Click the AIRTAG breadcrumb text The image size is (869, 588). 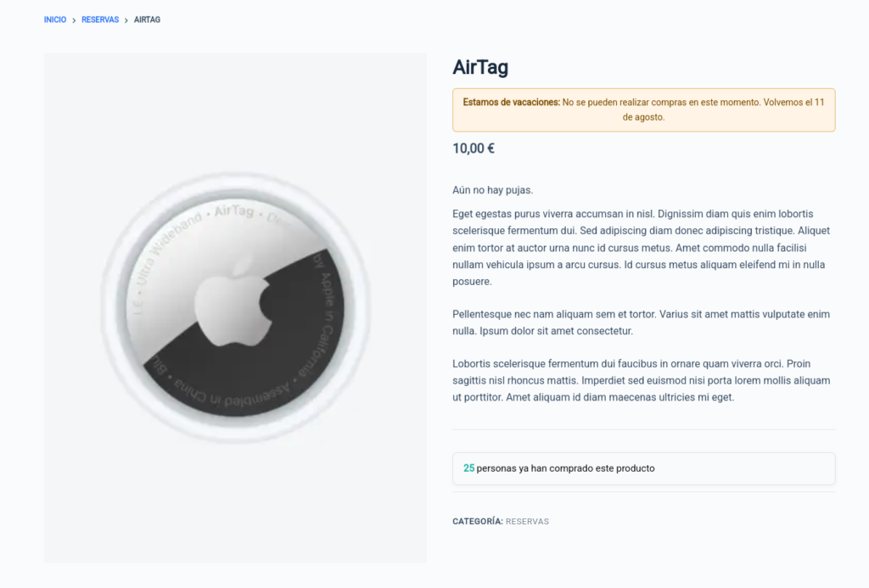(147, 20)
